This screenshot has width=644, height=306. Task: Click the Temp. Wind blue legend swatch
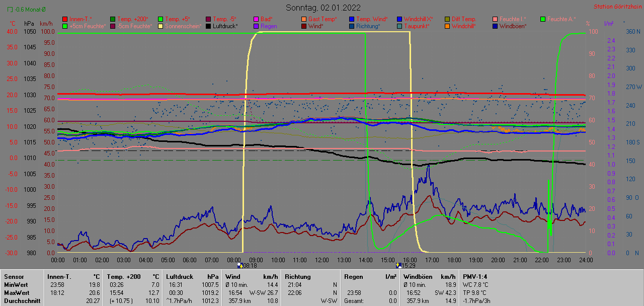click(352, 19)
